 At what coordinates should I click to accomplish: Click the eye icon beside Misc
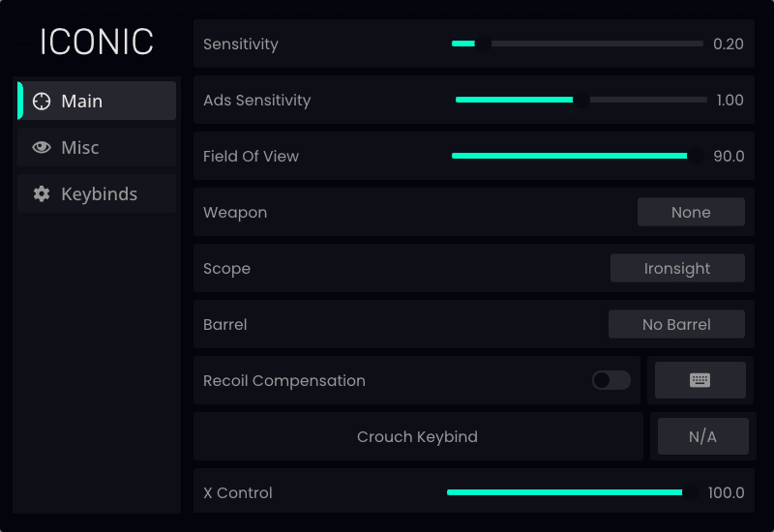click(42, 147)
